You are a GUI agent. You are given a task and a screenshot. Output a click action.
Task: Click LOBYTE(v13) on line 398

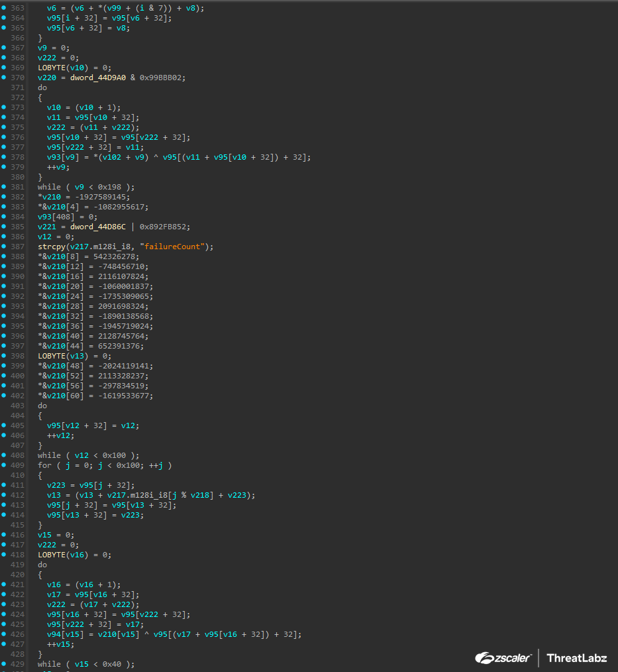coord(64,356)
